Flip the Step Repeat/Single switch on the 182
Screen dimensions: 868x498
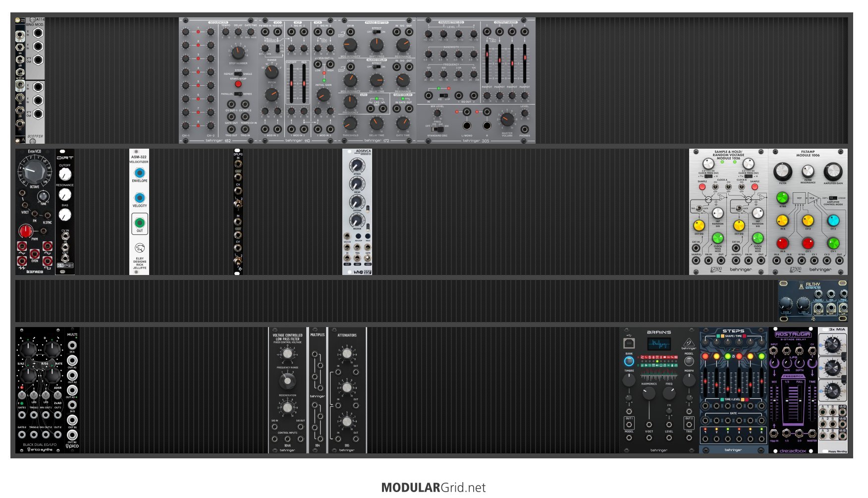click(238, 74)
